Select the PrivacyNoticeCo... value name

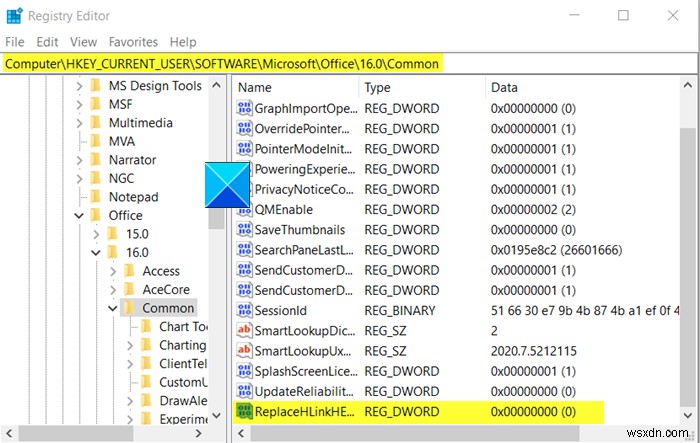[304, 189]
